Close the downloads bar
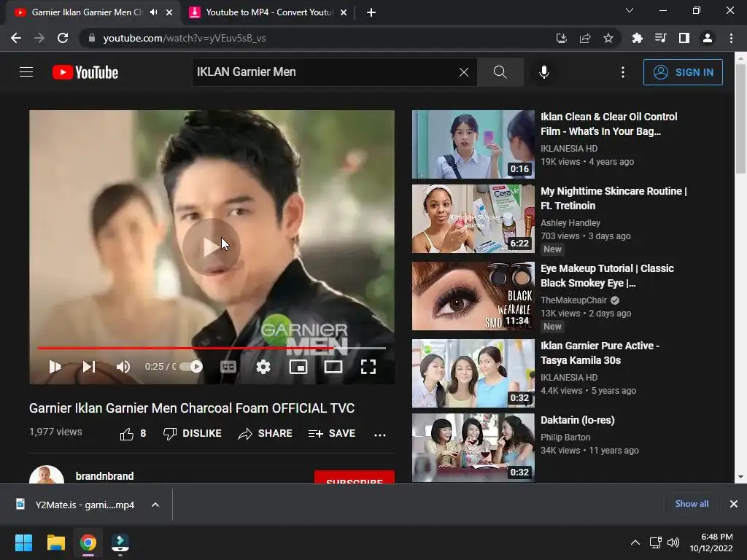The width and height of the screenshot is (747, 560). [x=734, y=504]
